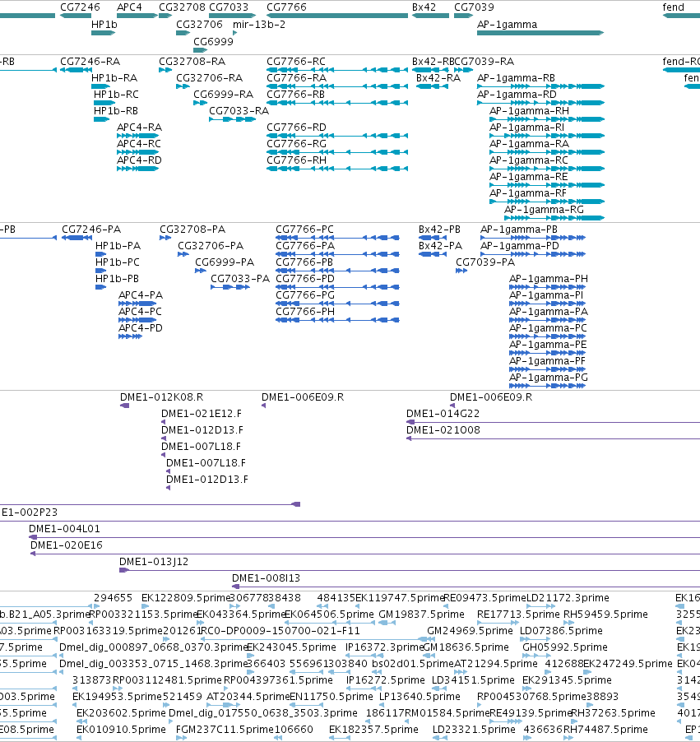Select the CG7766 gene label

(x=286, y=7)
